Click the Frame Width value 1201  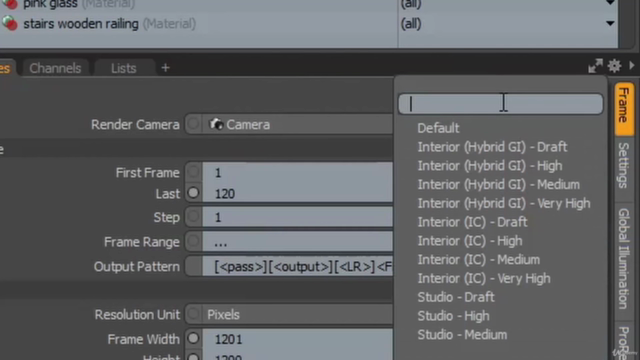[x=298, y=339]
